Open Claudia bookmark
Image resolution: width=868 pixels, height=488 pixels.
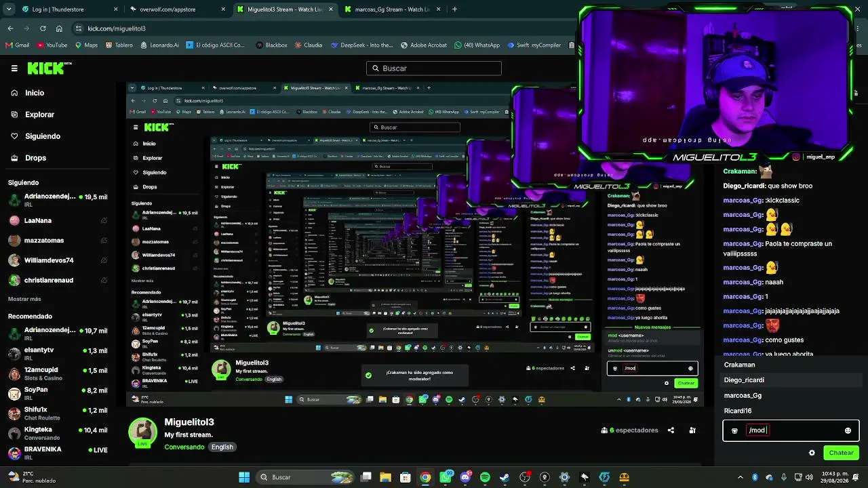[308, 45]
